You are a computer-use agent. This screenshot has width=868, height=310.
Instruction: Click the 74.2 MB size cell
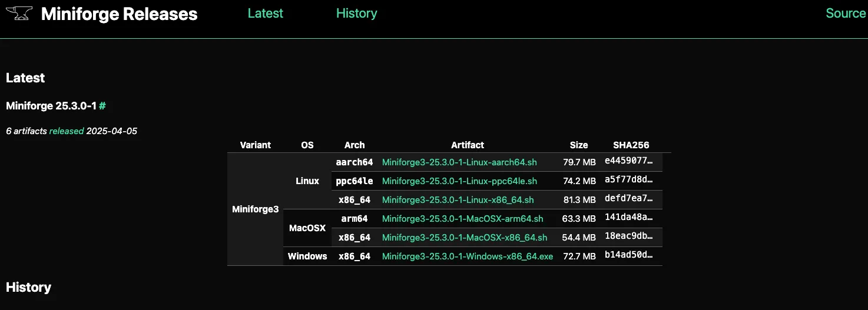tap(579, 181)
